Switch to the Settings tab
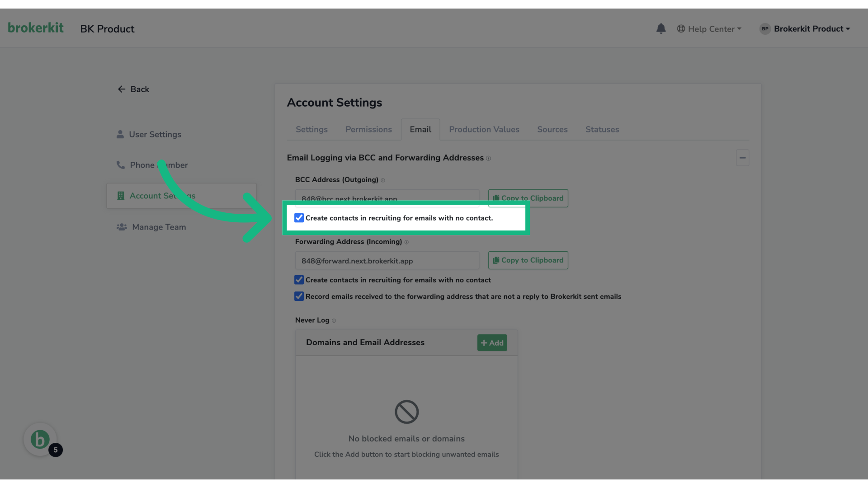868x488 pixels. point(311,130)
